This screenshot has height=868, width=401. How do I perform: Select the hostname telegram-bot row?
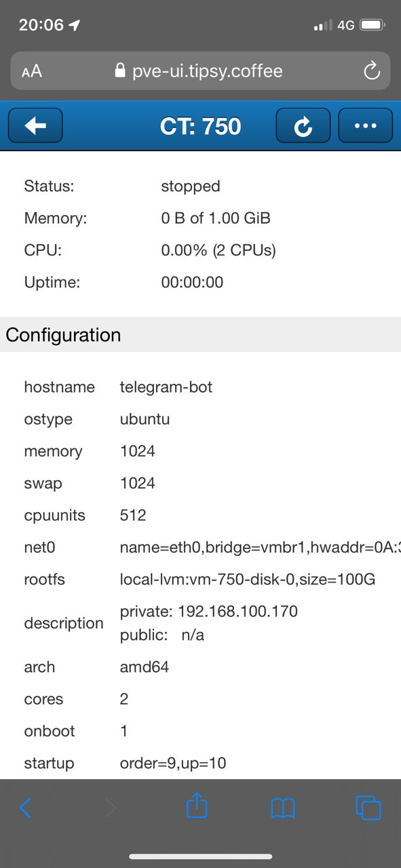200,387
